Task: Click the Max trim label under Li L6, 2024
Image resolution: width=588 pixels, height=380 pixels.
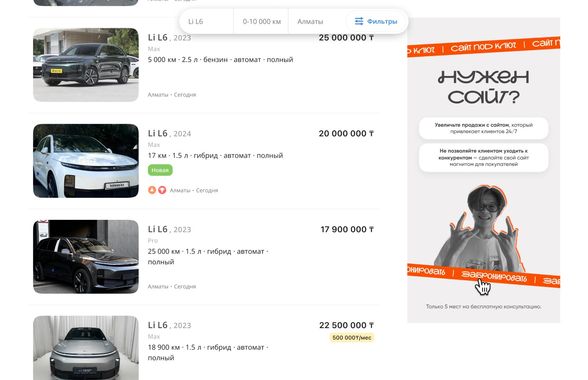Action: pyautogui.click(x=154, y=145)
